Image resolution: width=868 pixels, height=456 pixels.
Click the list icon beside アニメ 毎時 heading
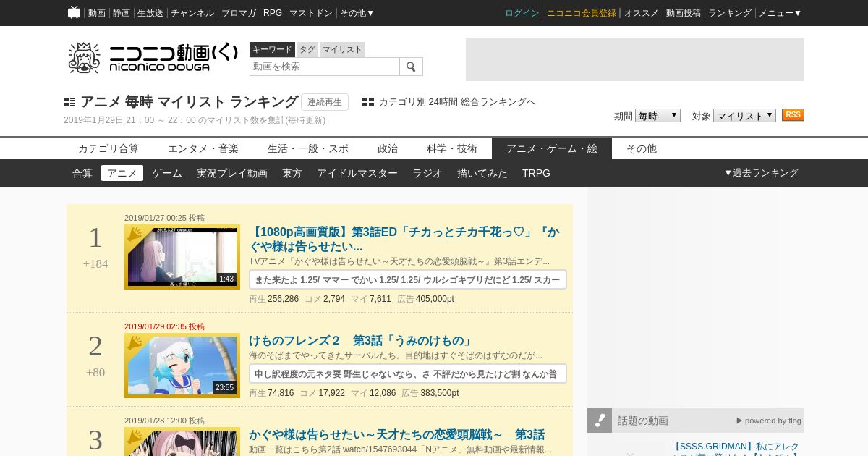[69, 103]
